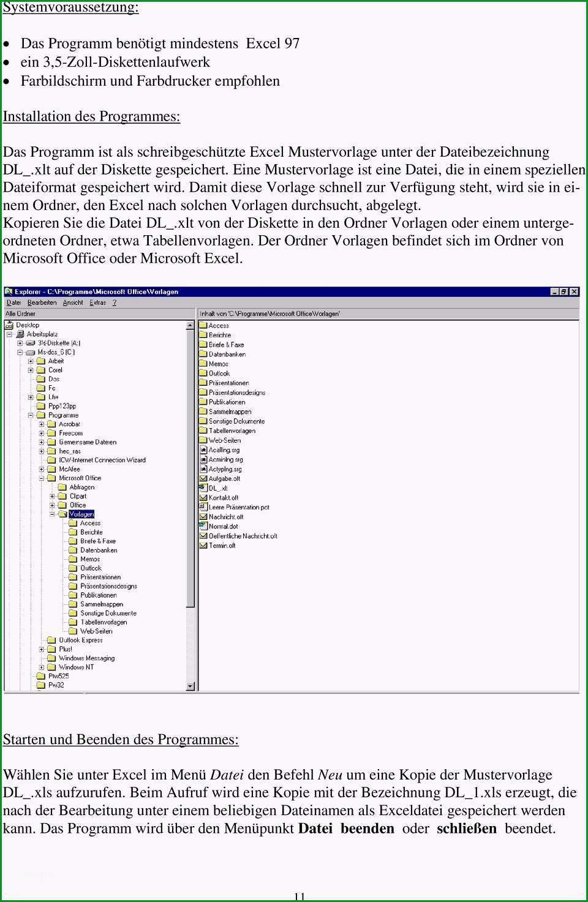
Task: Expand the Acrobat folder node
Action: coord(42,424)
